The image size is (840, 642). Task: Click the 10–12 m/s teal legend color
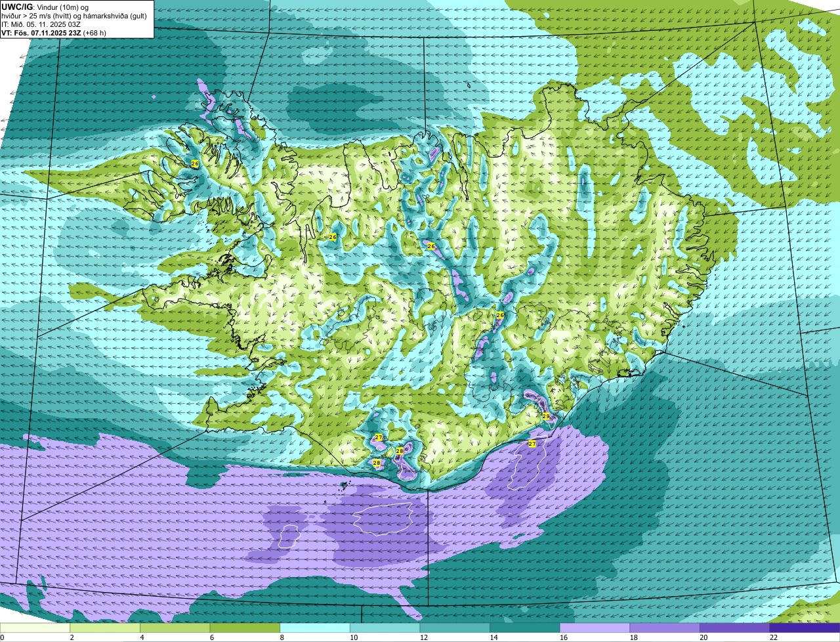pyautogui.click(x=385, y=628)
